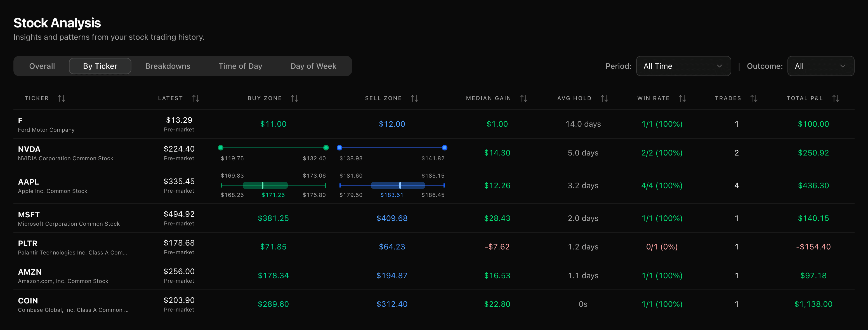Click AAPL median gain $12.26
This screenshot has width=868, height=330.
click(497, 185)
